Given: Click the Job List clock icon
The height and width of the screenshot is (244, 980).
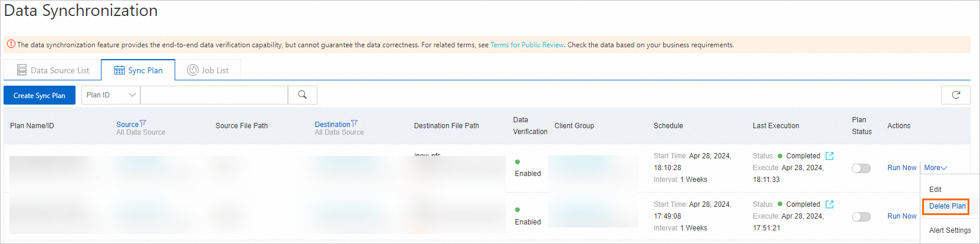Looking at the screenshot, I should click(x=192, y=70).
